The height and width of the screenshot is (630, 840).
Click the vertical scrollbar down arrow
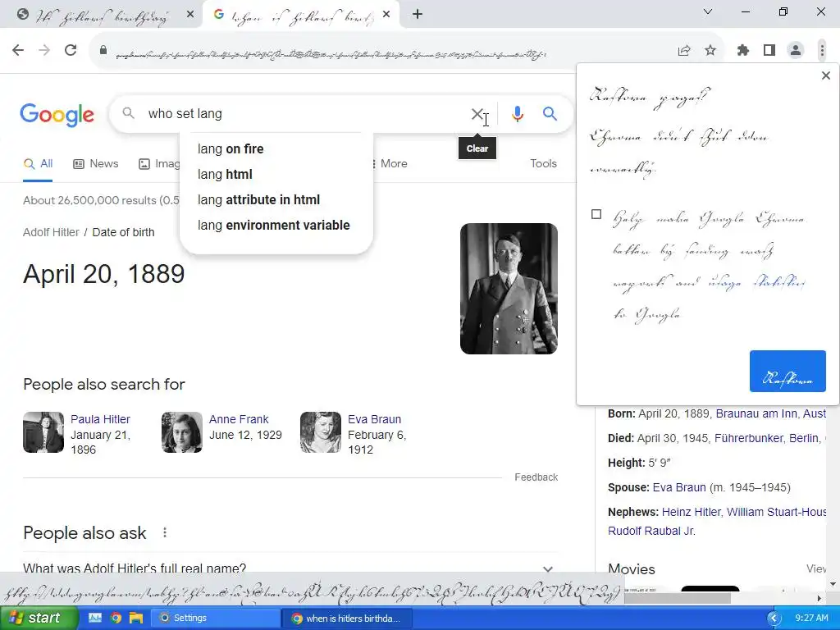point(833,584)
